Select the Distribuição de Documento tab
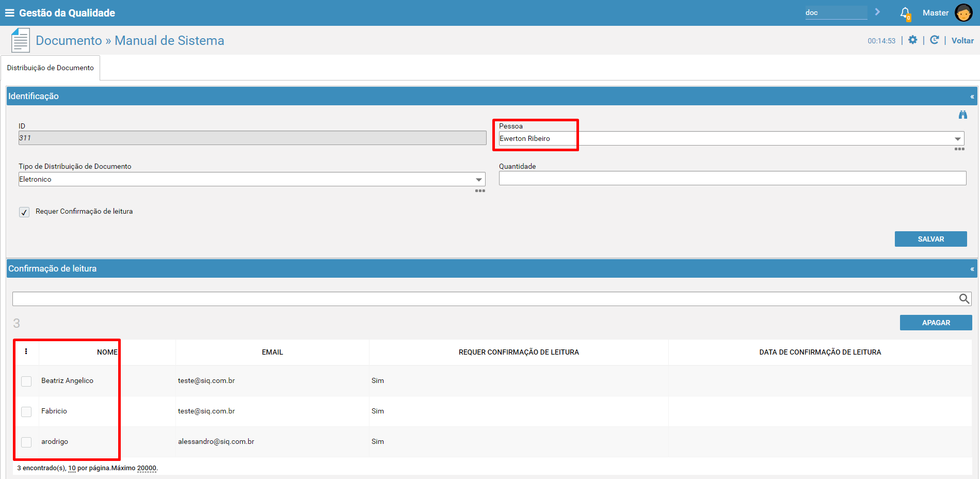This screenshot has height=479, width=980. click(51, 68)
